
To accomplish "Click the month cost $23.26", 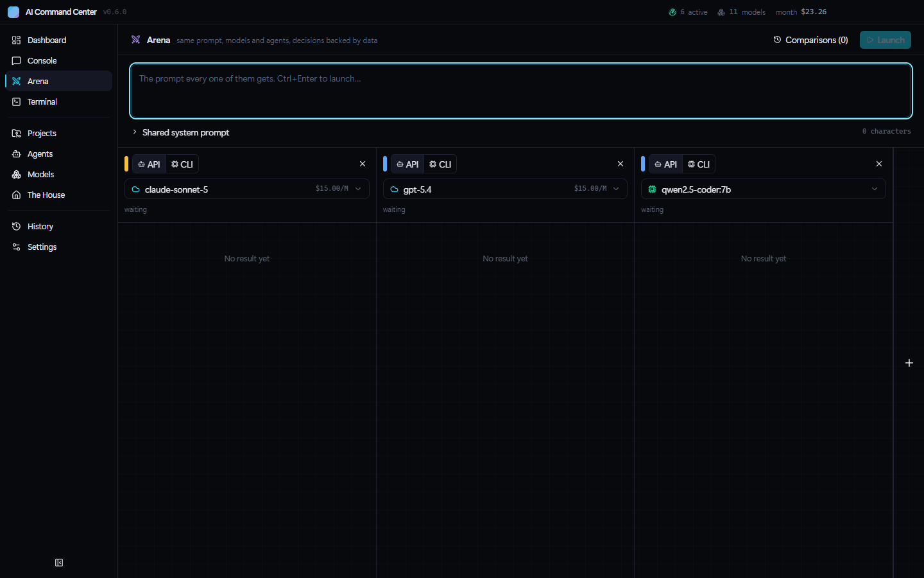I will (801, 12).
